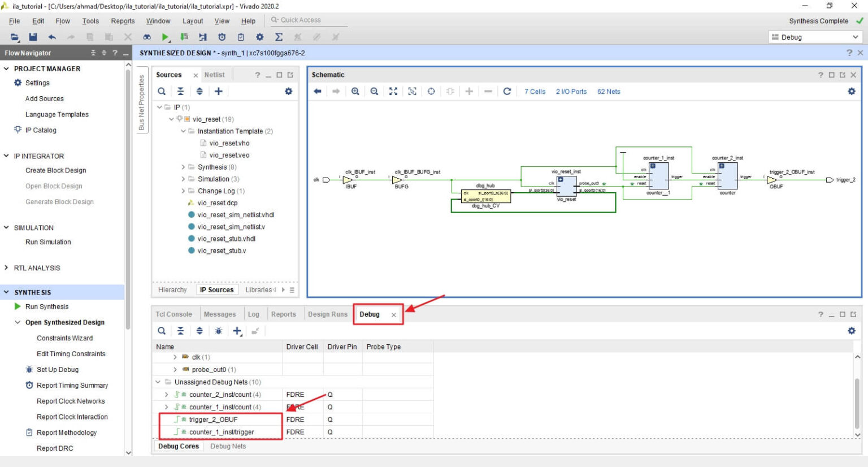
Task: Open Settings from the main toolbar gear icon
Action: [259, 37]
